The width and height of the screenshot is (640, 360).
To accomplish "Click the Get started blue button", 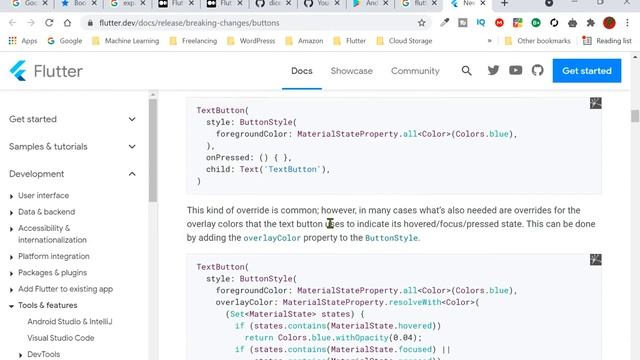I will [587, 71].
